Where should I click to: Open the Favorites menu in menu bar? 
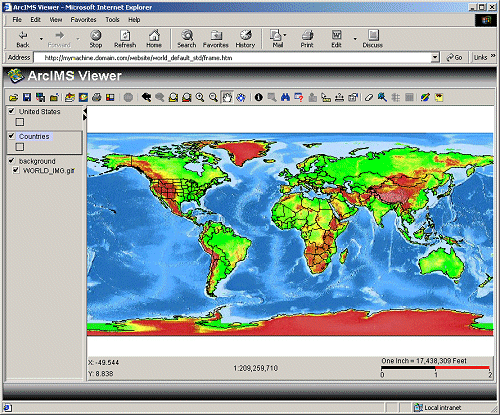point(83,20)
